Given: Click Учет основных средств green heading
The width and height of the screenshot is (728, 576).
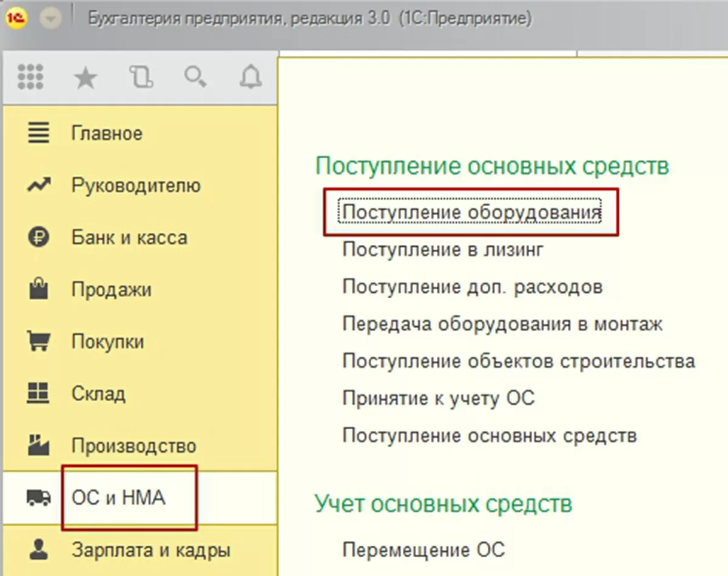Looking at the screenshot, I should pyautogui.click(x=443, y=503).
